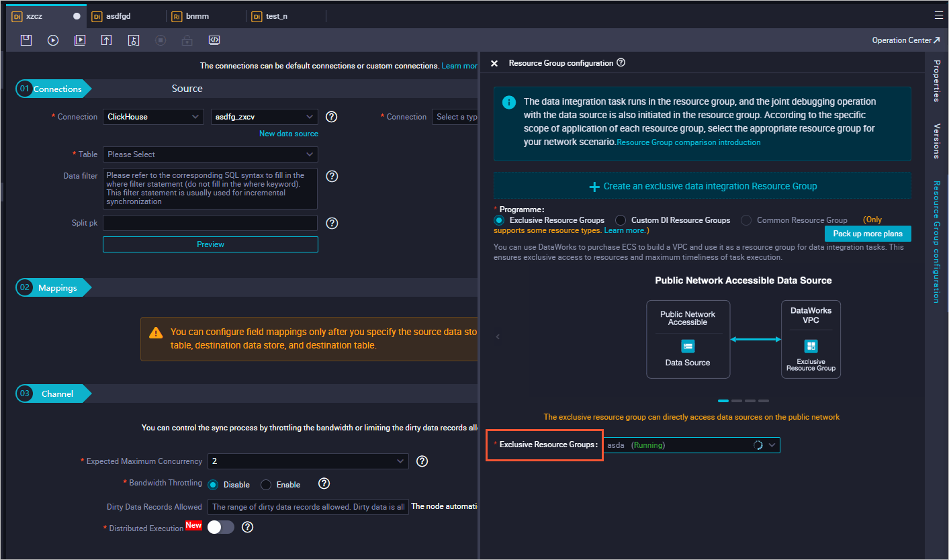This screenshot has width=949, height=560.
Task: Open the Exclusive Resource Groups asda dropdown
Action: 691,445
